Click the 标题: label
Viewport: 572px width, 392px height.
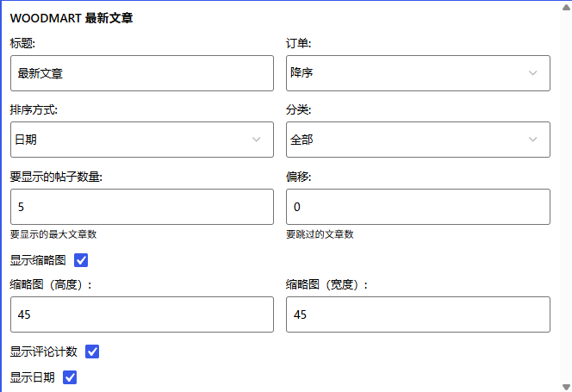coord(22,43)
